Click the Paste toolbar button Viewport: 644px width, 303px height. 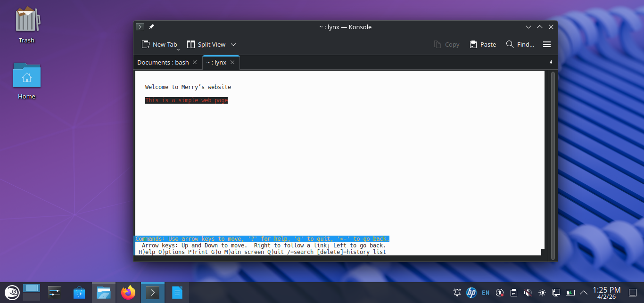point(483,44)
